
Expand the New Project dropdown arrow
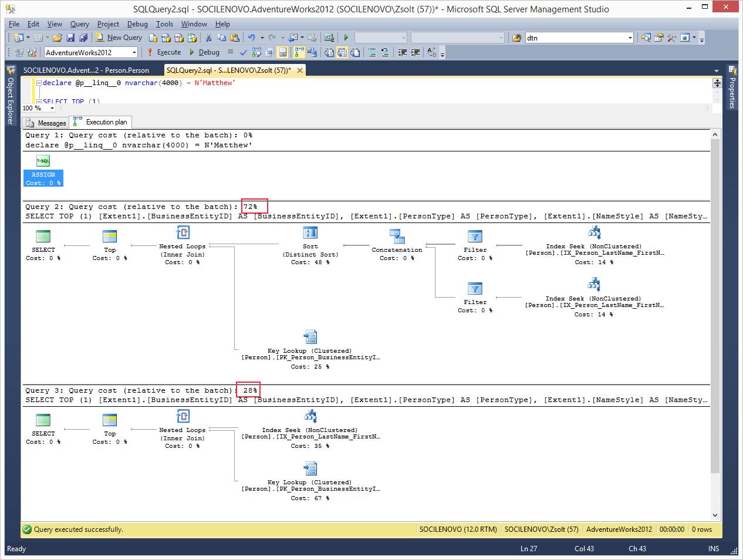pyautogui.click(x=28, y=38)
